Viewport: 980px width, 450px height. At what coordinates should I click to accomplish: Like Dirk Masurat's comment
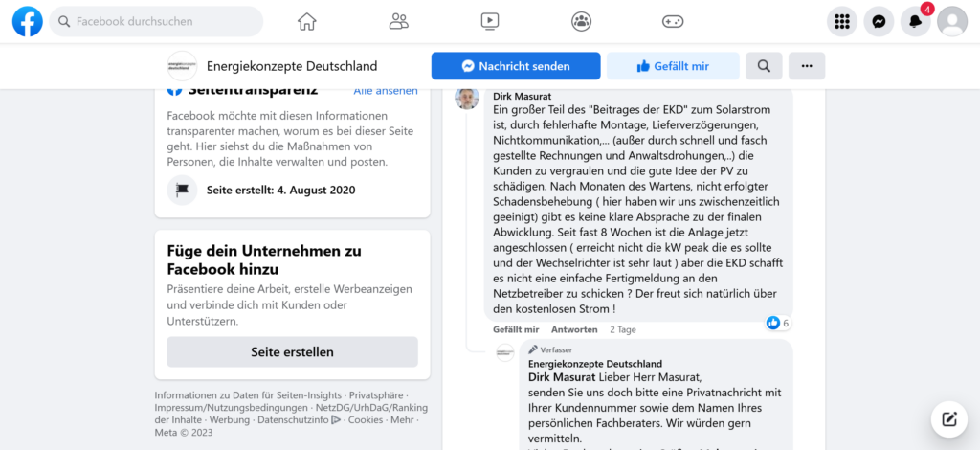[515, 329]
